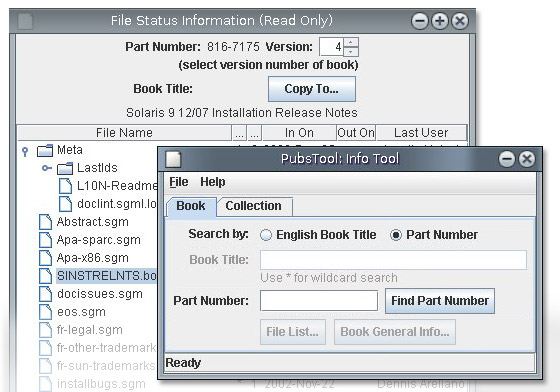This screenshot has width=560, height=392.
Task: Click the Book General Info... button
Action: [x=395, y=332]
